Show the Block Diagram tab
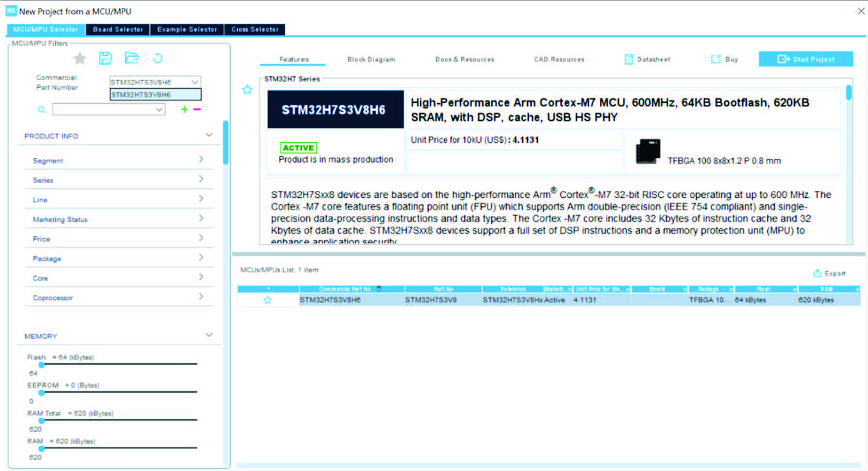 371,60
